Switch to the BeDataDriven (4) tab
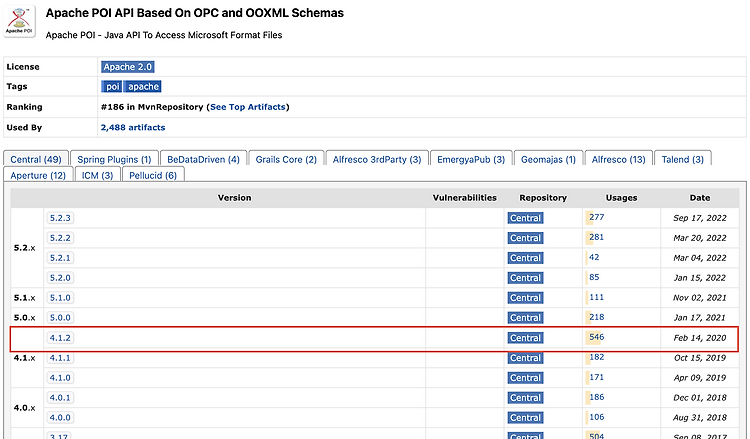 point(203,159)
